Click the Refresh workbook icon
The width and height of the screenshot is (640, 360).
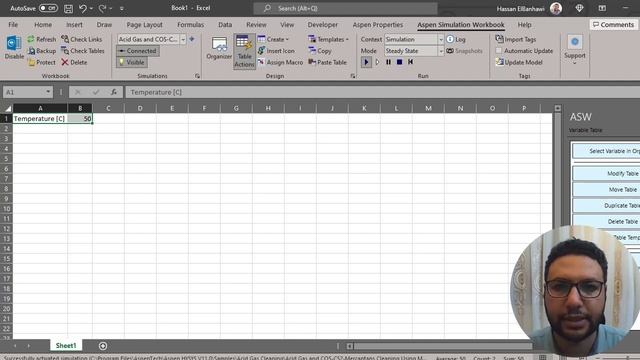click(x=31, y=39)
